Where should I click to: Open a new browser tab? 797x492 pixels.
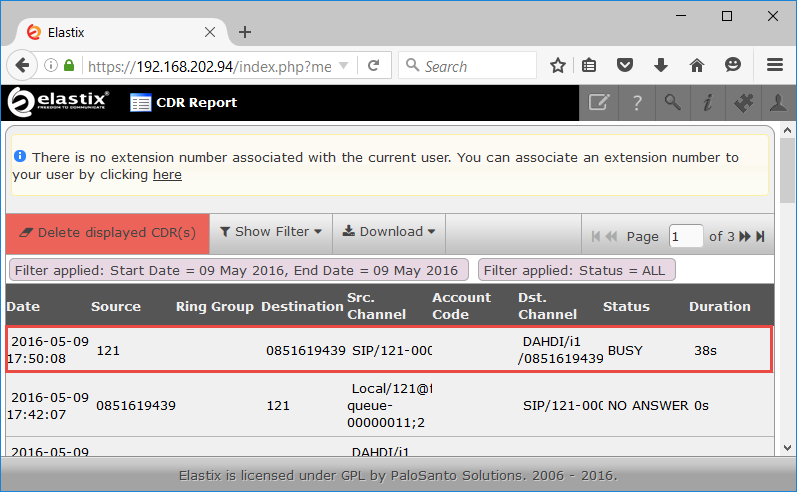coord(245,32)
